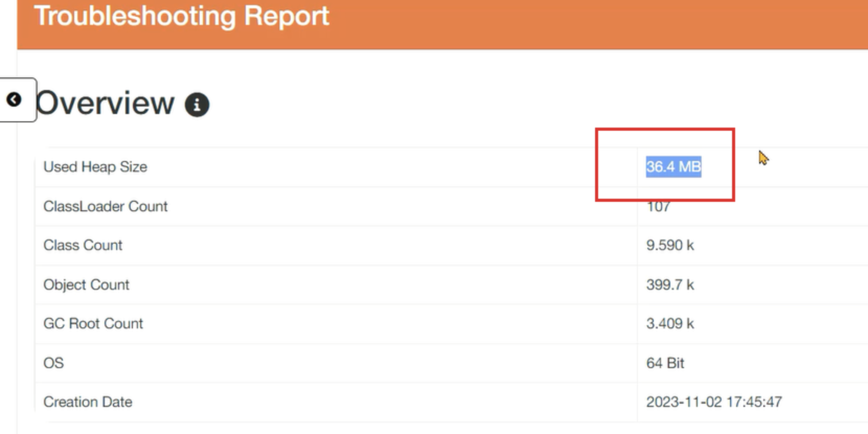The height and width of the screenshot is (434, 868).
Task: Click the ClassLoader Count value 107
Action: (658, 207)
